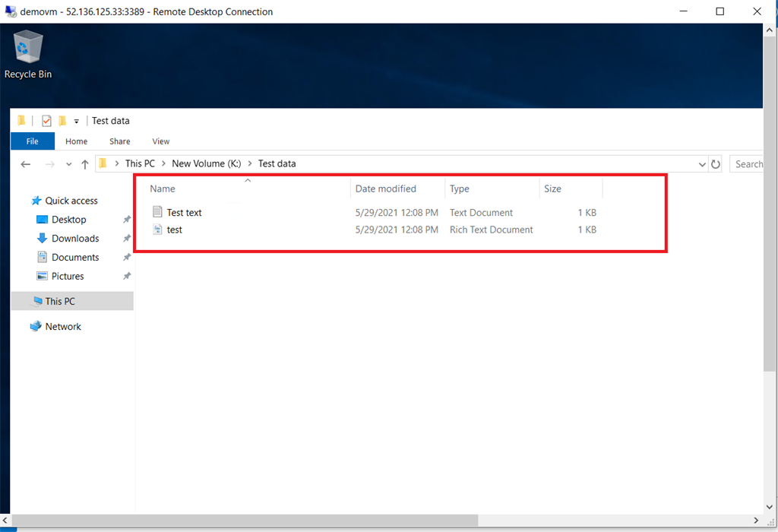
Task: Click inside the Search box
Action: [752, 163]
